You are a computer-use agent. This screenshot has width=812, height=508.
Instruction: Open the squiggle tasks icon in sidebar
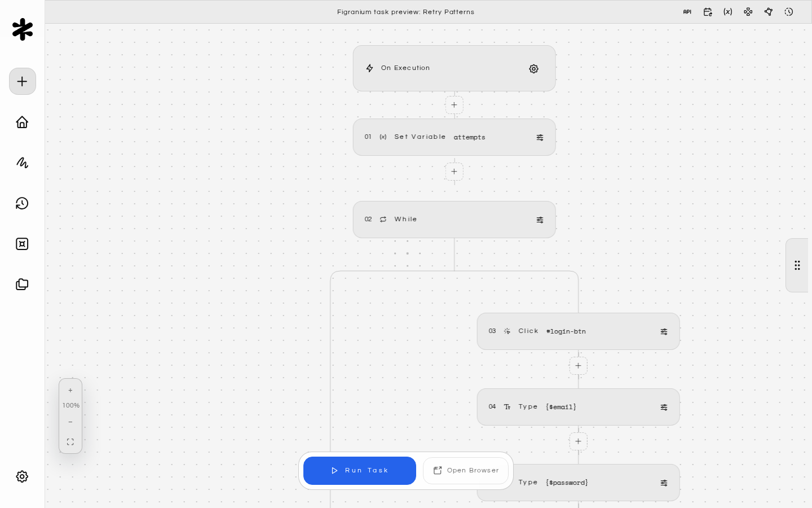tap(22, 163)
